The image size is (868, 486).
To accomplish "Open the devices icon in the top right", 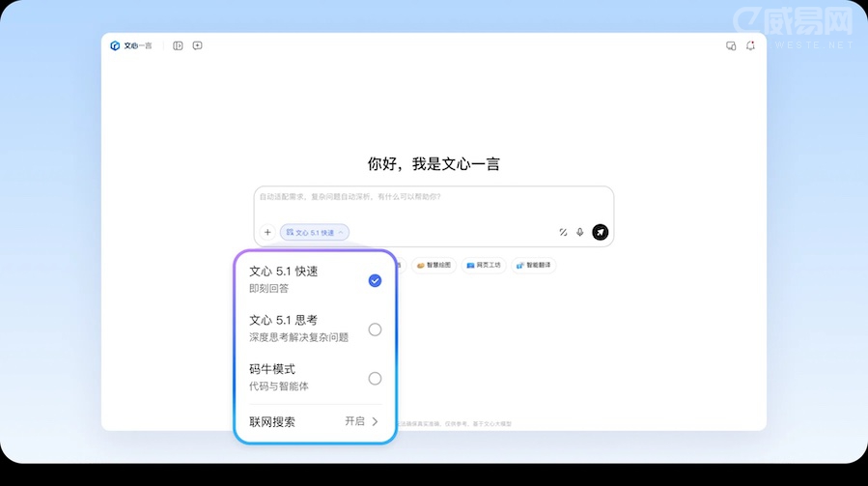I will [731, 45].
